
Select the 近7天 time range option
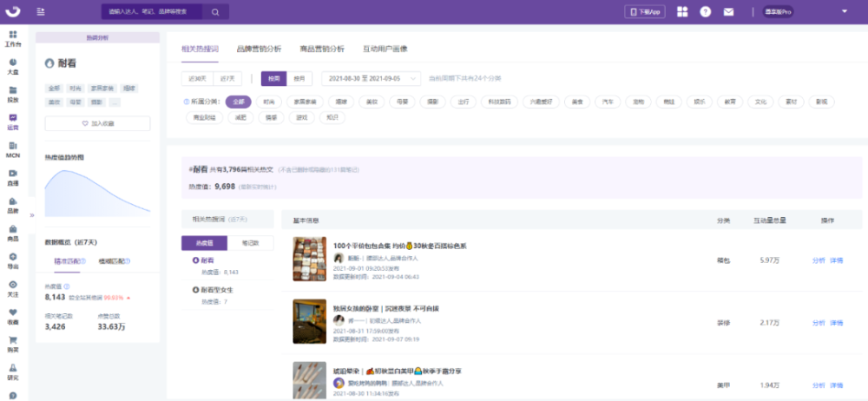pyautogui.click(x=227, y=78)
